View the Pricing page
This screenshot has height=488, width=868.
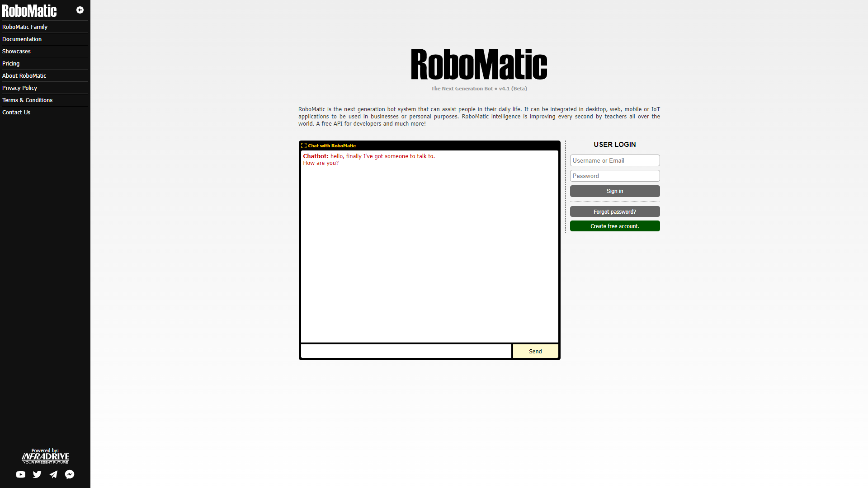click(11, 63)
